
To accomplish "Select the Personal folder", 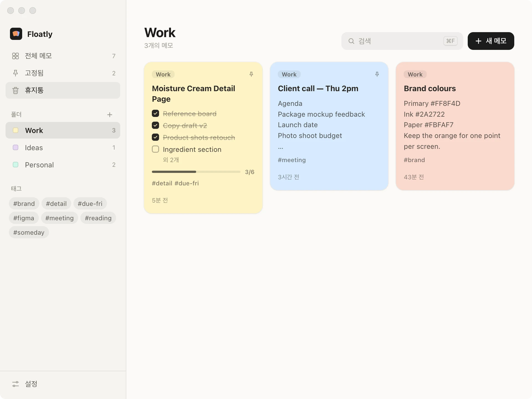I will (63, 165).
